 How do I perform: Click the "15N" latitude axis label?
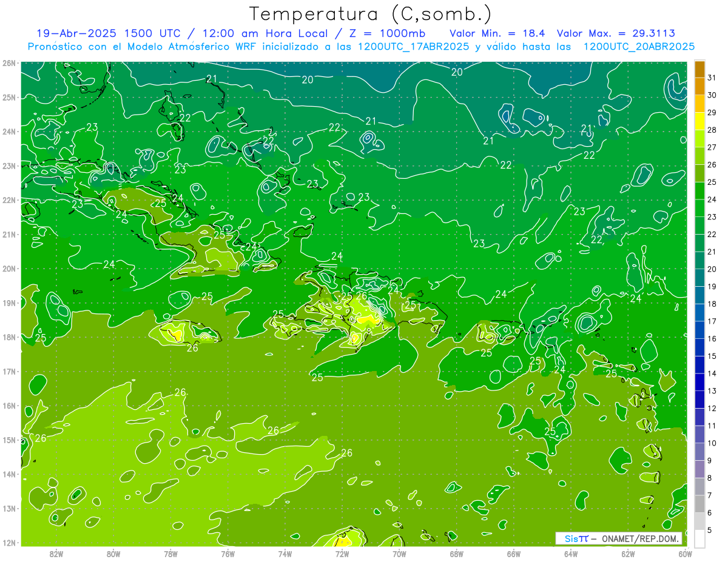(8, 440)
